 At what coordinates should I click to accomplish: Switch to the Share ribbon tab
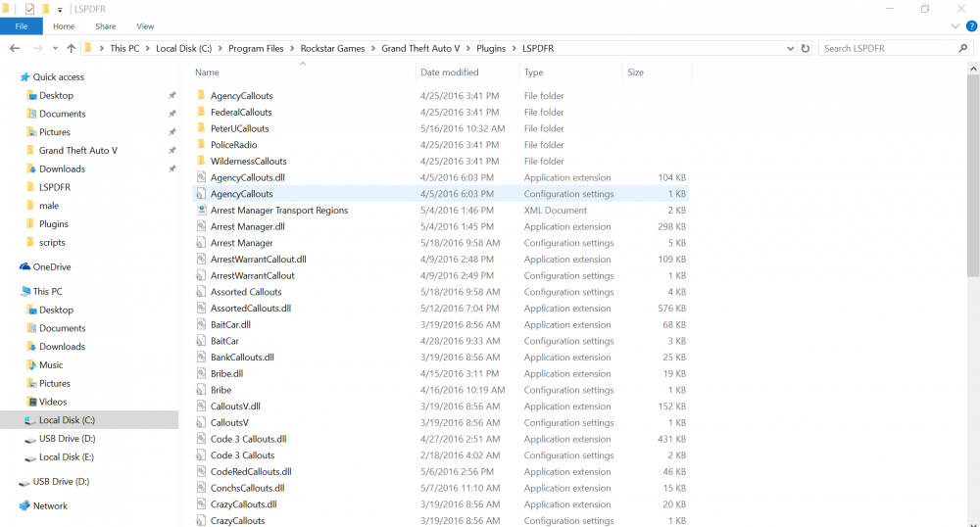(x=106, y=26)
